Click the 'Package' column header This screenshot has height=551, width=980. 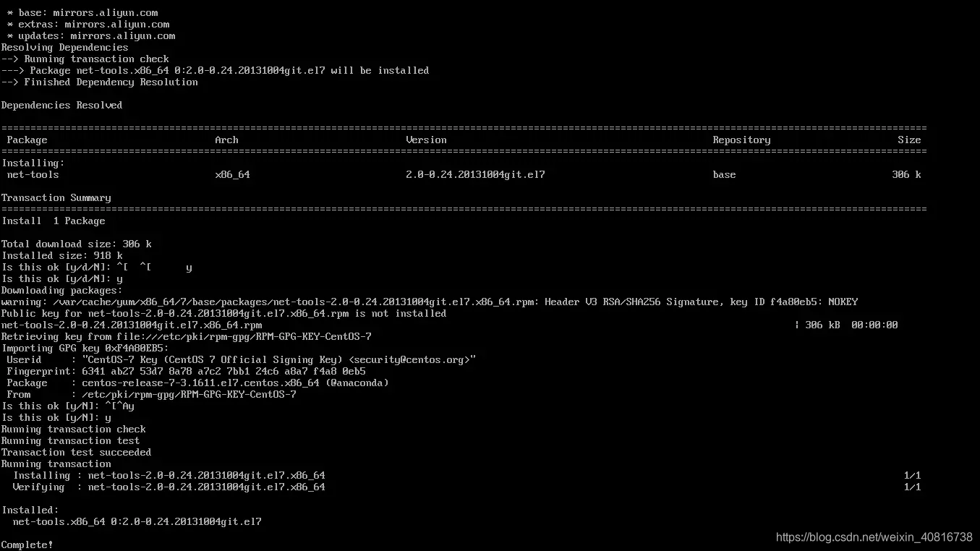(x=27, y=140)
